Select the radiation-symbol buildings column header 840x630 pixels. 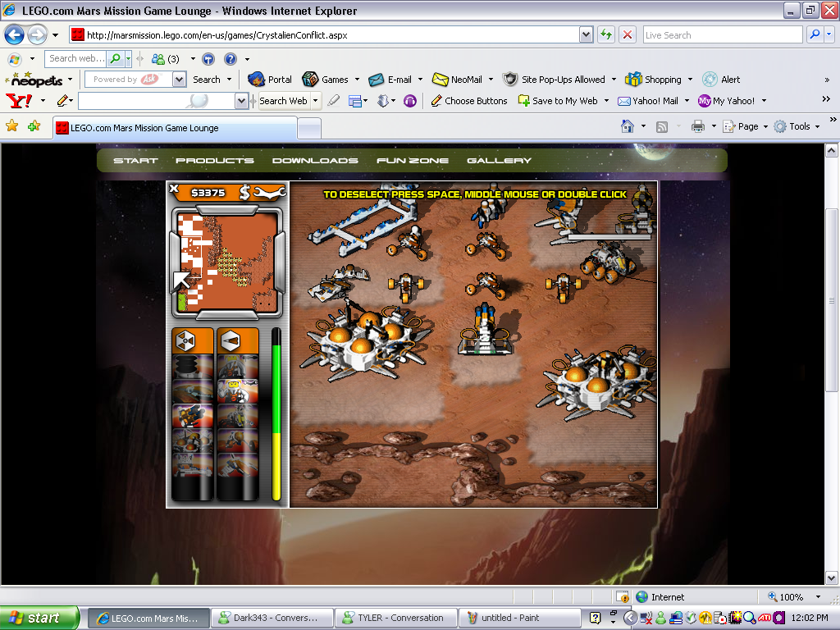193,340
